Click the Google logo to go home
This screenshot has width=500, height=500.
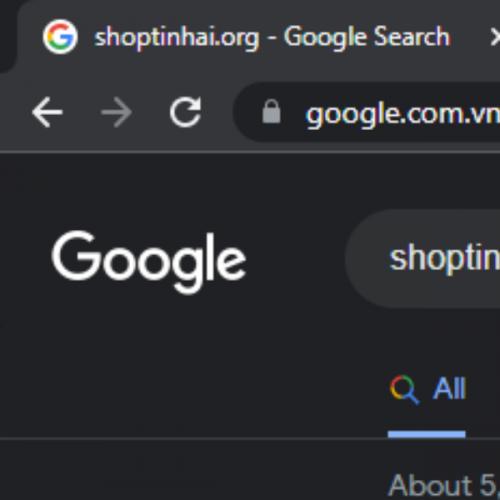tap(149, 262)
